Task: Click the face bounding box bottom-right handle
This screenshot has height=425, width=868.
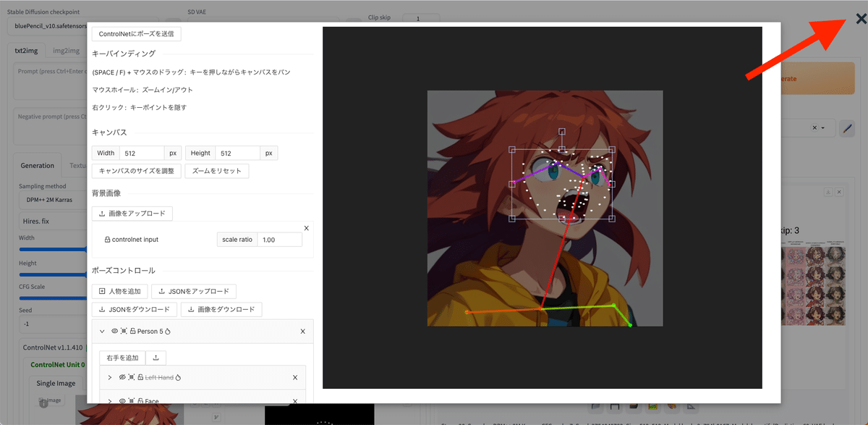Action: click(611, 218)
